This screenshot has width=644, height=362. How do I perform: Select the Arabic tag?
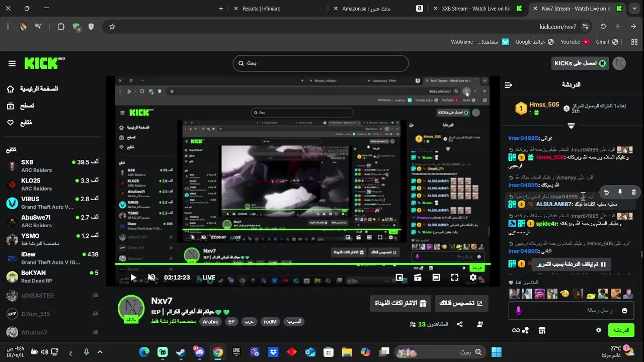[210, 322]
